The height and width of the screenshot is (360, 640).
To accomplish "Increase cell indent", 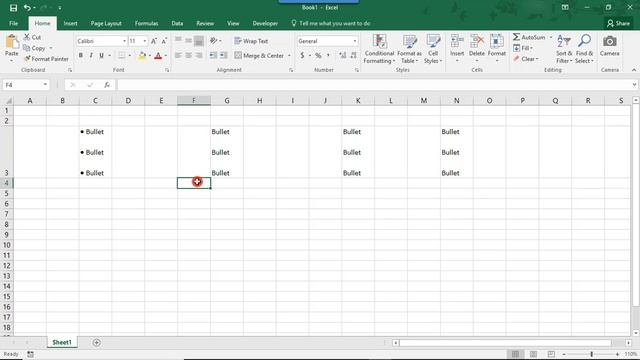I will pyautogui.click(x=223, y=56).
